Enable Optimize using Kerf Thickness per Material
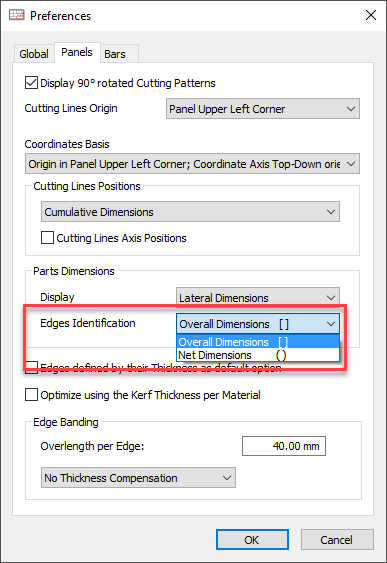The height and width of the screenshot is (563, 387). coord(31,395)
